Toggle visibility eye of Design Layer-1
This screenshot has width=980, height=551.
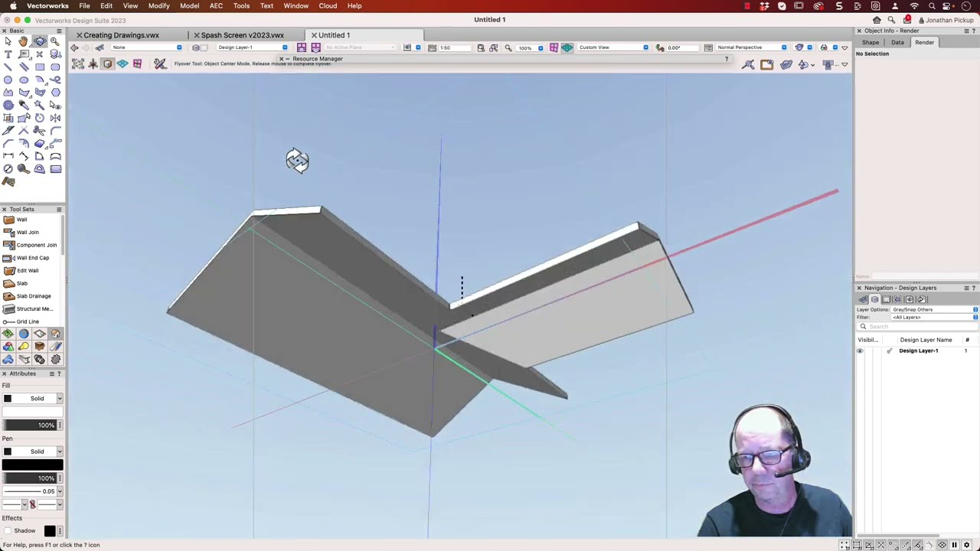coord(860,350)
